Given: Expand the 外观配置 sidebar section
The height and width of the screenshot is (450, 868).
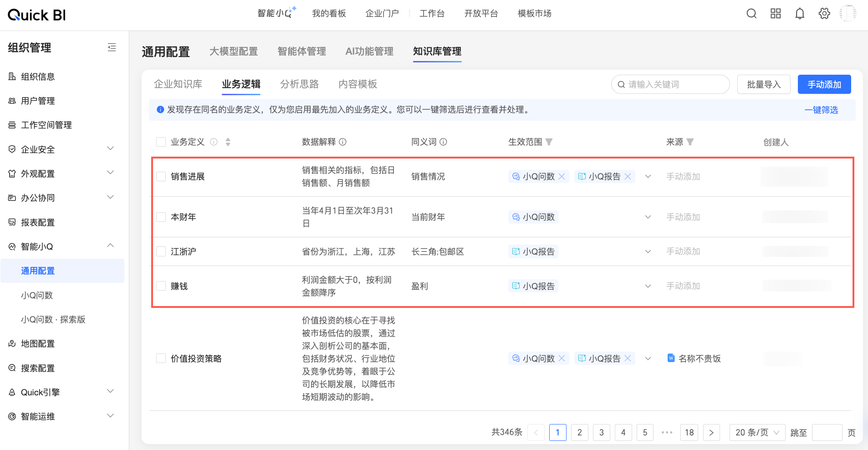Looking at the screenshot, I should click(110, 173).
